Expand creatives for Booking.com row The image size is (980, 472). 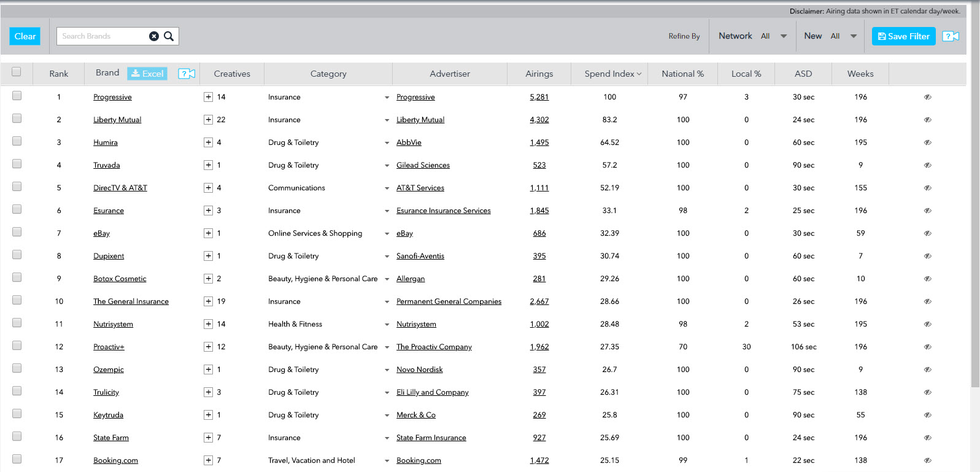click(x=209, y=460)
